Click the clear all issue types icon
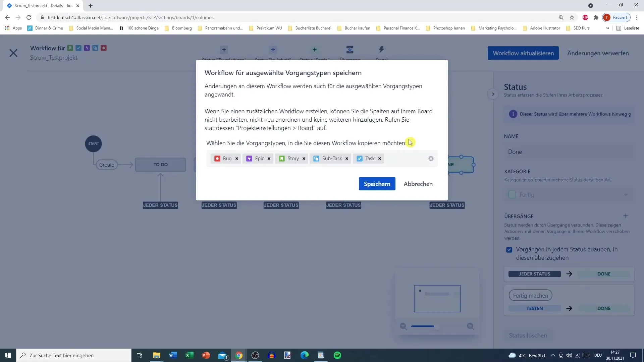 click(431, 158)
